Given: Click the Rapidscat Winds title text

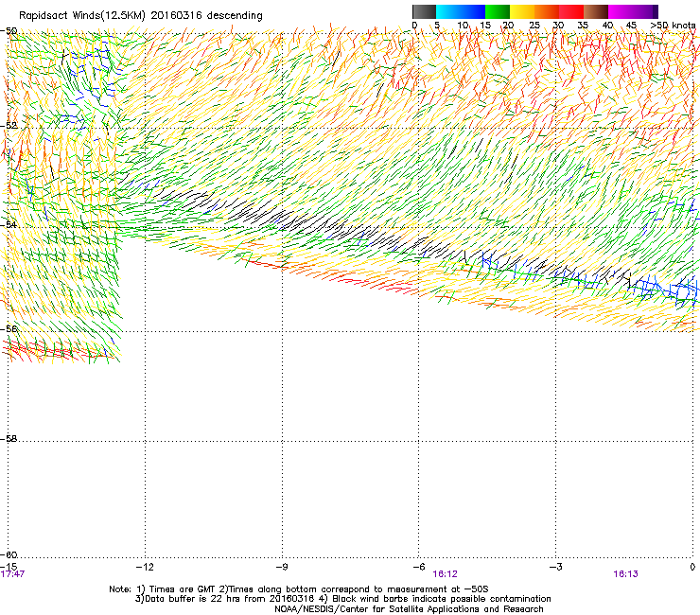Looking at the screenshot, I should pyautogui.click(x=141, y=15).
